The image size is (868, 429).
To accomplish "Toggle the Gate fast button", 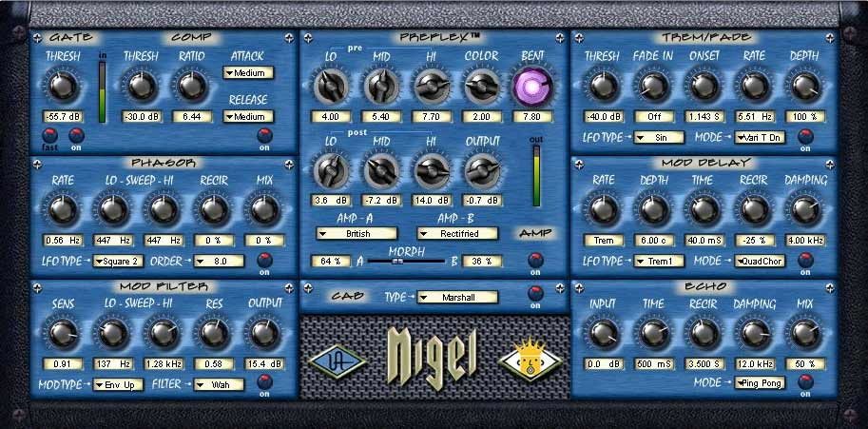I will (x=51, y=135).
